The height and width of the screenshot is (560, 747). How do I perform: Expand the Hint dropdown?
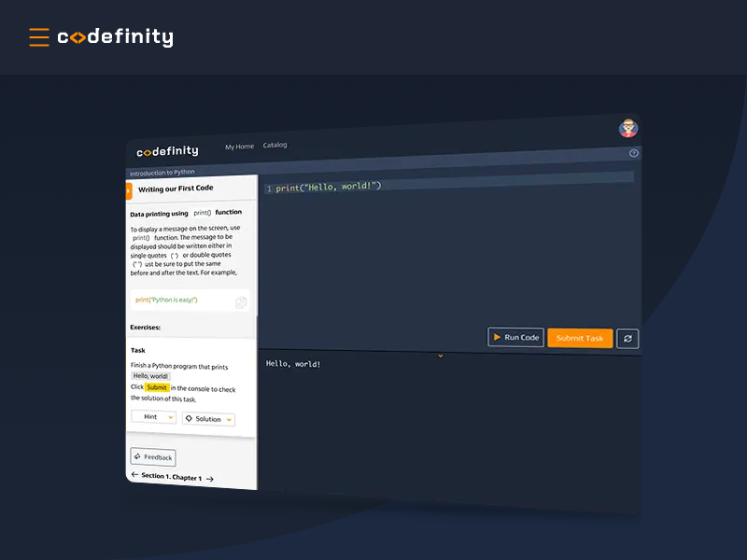[x=154, y=417]
